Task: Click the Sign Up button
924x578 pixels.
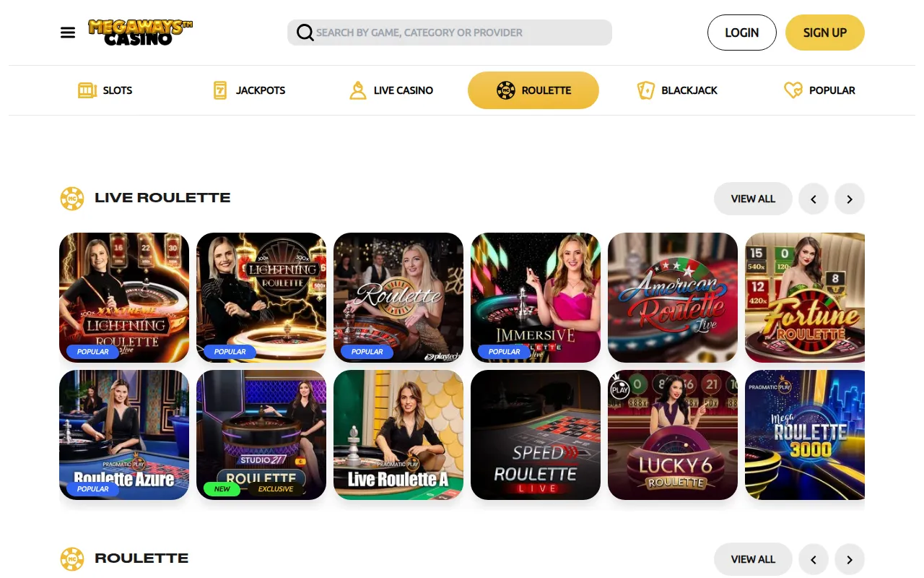Action: (825, 33)
